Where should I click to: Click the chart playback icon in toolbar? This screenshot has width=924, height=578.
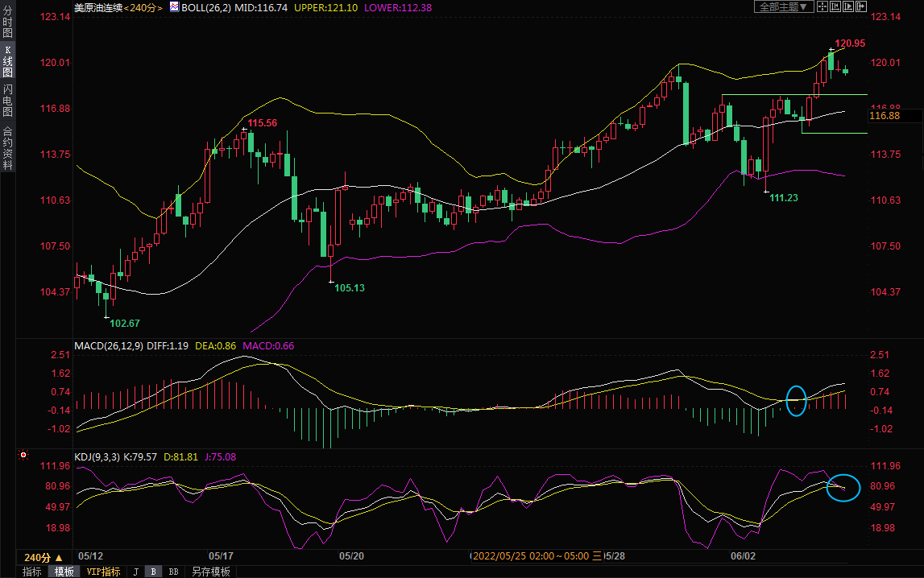847,6
